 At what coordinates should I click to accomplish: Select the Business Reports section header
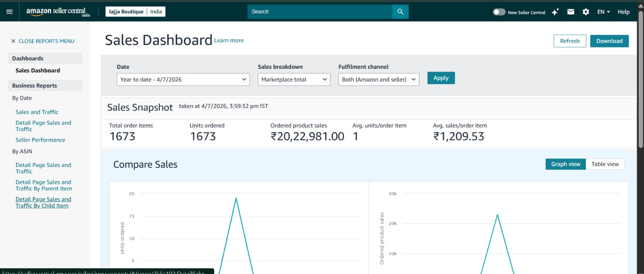[x=45, y=86]
